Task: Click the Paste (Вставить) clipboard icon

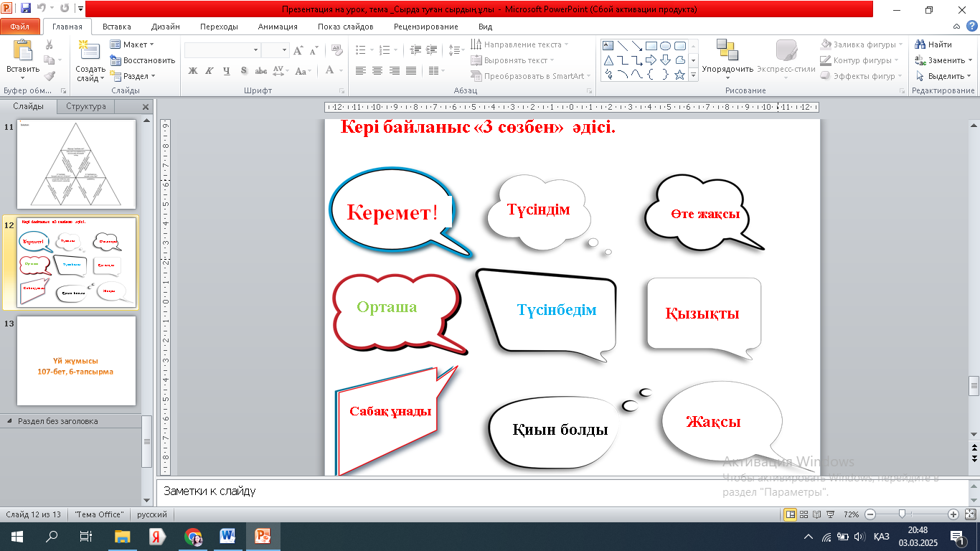Action: pos(22,52)
